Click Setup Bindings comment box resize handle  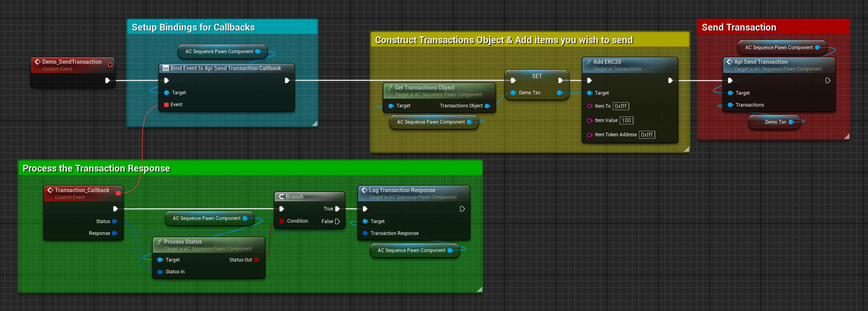(x=315, y=124)
